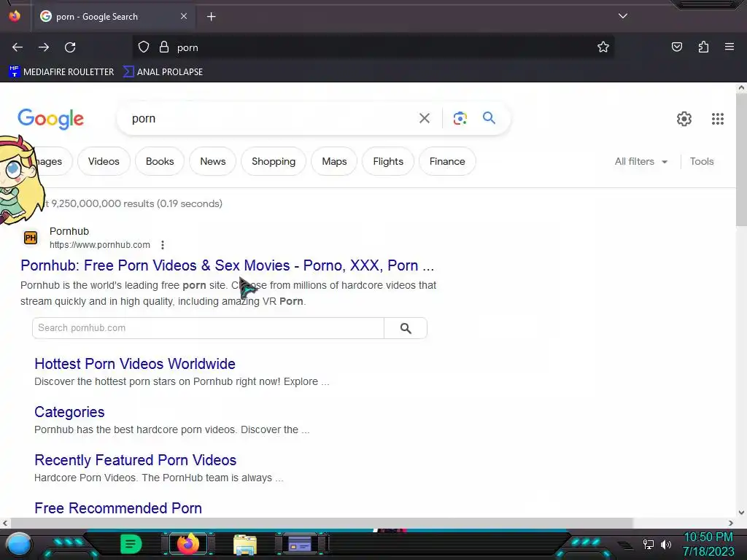Show site security lock info
747x560 pixels.
click(164, 47)
